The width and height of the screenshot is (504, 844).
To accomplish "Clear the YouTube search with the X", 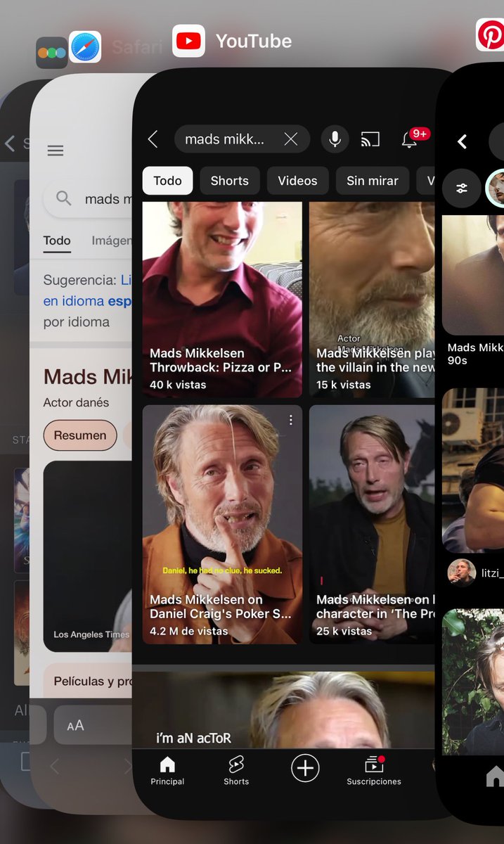I will (290, 139).
